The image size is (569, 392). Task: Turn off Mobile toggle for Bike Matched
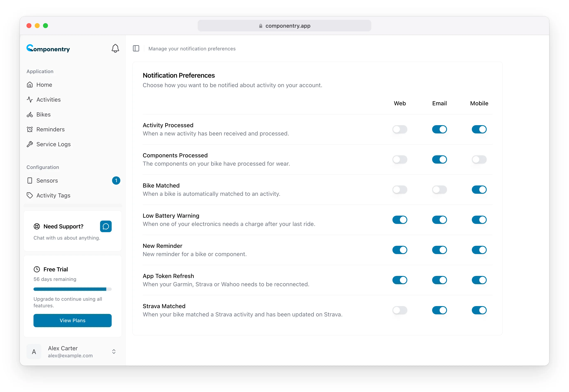click(479, 190)
